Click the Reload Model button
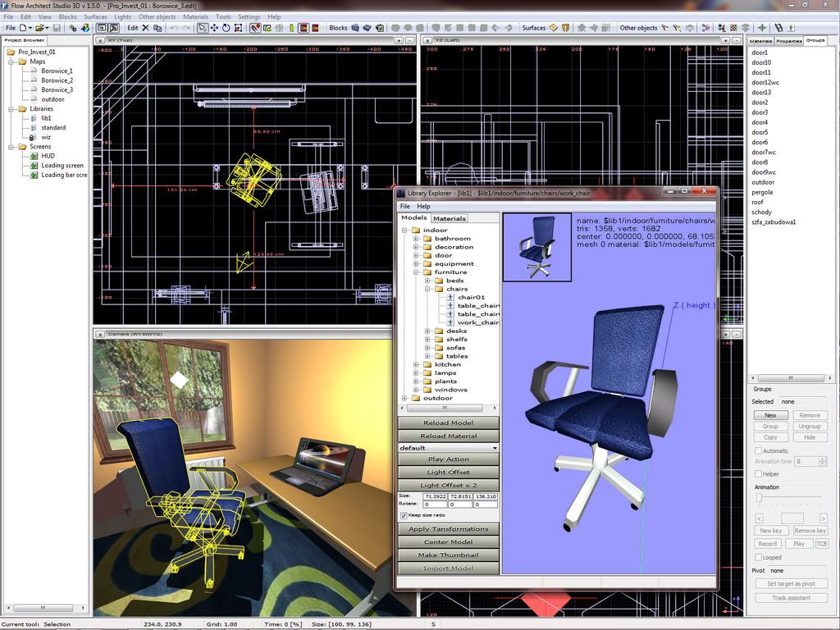 pos(449,422)
